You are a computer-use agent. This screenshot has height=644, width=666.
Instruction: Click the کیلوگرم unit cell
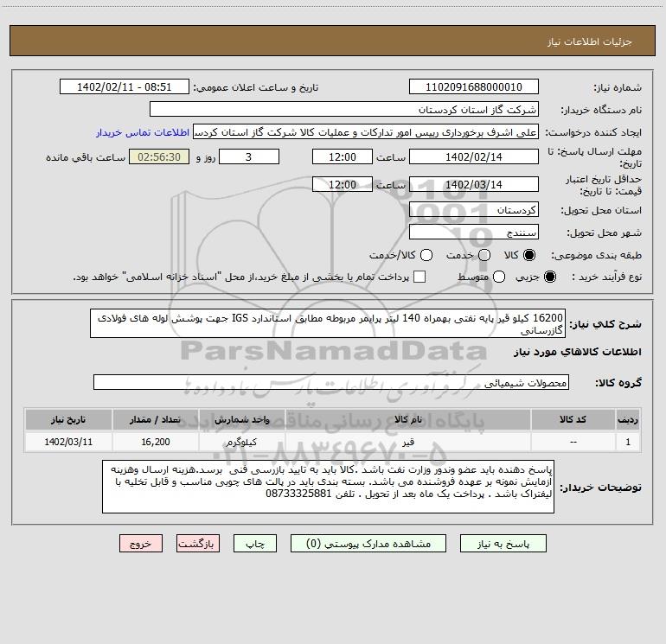242,442
